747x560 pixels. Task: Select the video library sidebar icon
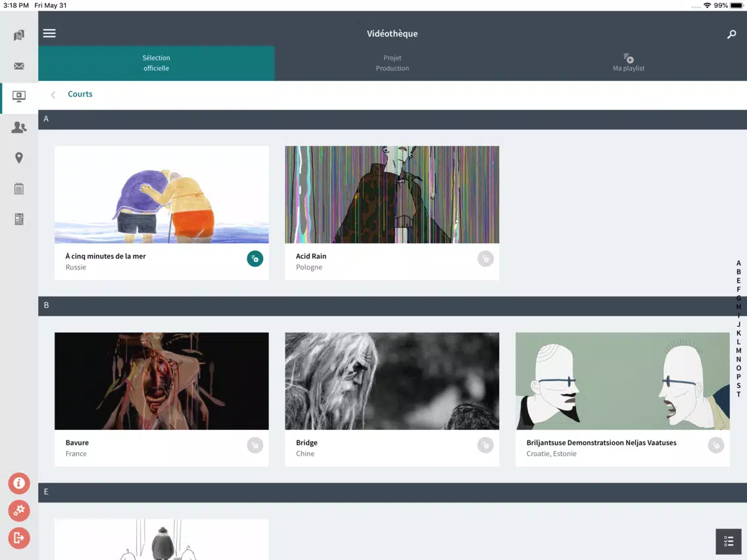(19, 97)
